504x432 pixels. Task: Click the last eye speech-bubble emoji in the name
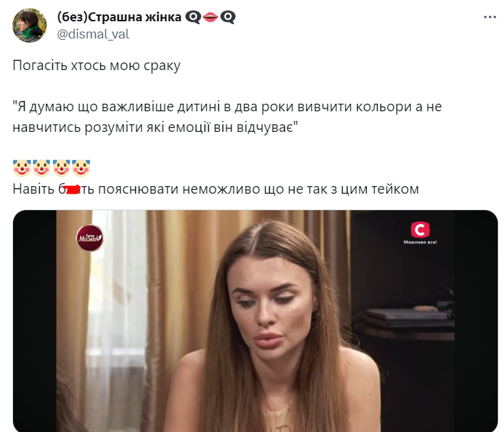click(x=228, y=17)
